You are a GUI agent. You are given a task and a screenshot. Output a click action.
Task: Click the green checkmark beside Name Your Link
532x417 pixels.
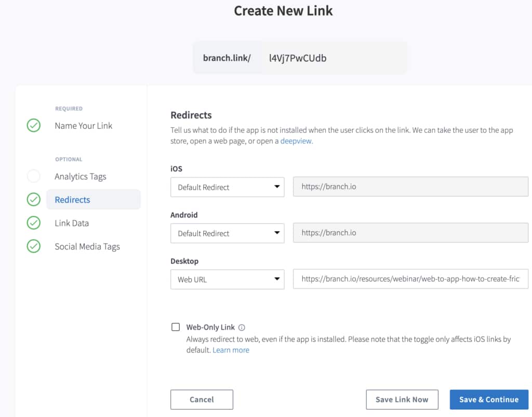point(33,125)
